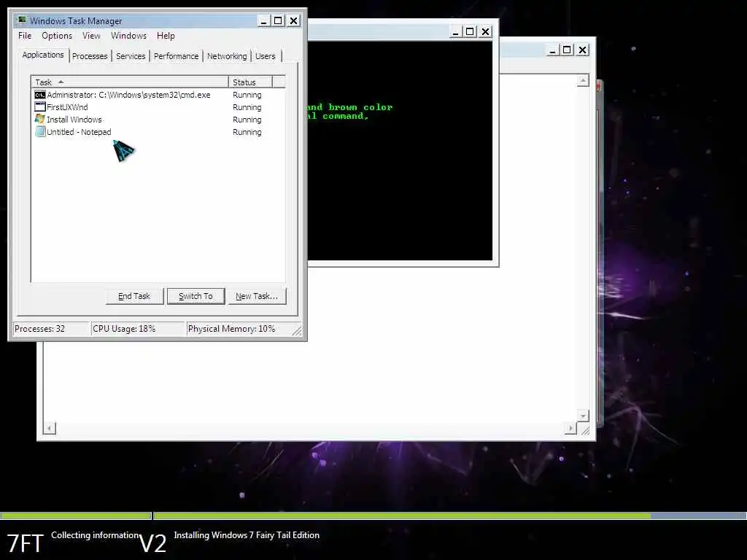This screenshot has height=560, width=747.
Task: Click Notepad vertical scrollbar up arrow
Action: point(583,80)
